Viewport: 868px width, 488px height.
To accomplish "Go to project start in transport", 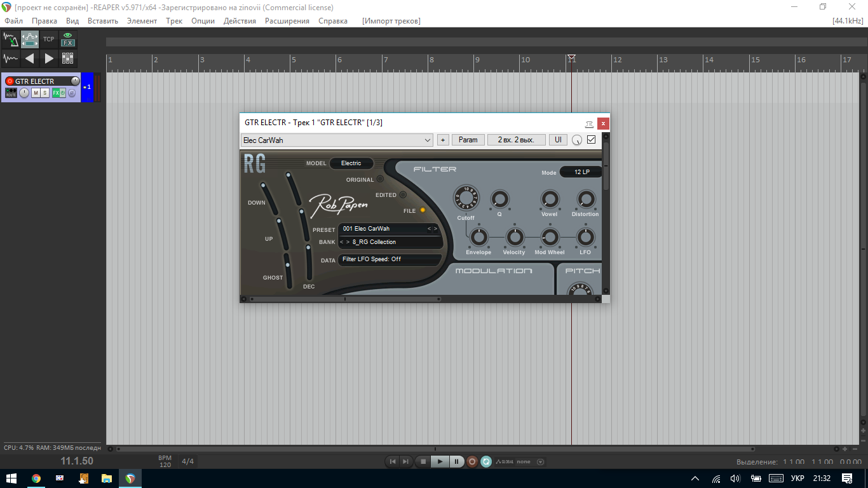I will click(x=393, y=462).
